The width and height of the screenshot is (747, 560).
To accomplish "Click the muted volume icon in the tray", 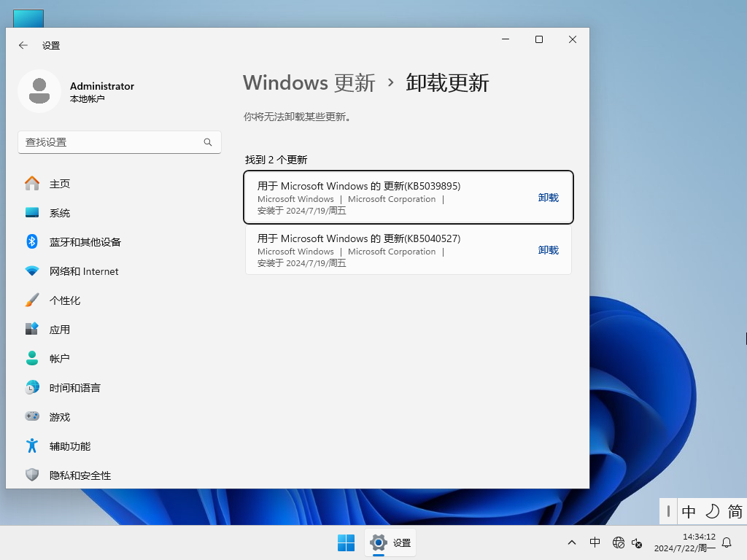I will [637, 543].
